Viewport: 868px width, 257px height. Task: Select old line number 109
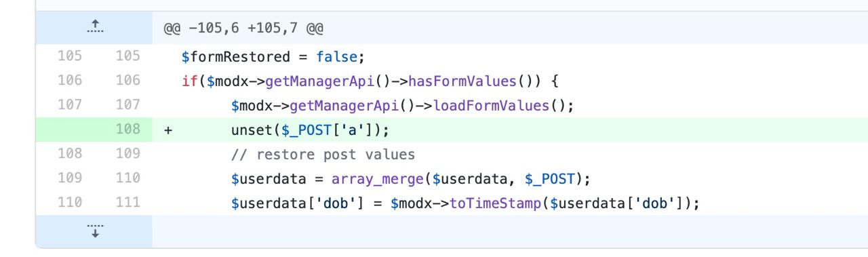[70, 178]
